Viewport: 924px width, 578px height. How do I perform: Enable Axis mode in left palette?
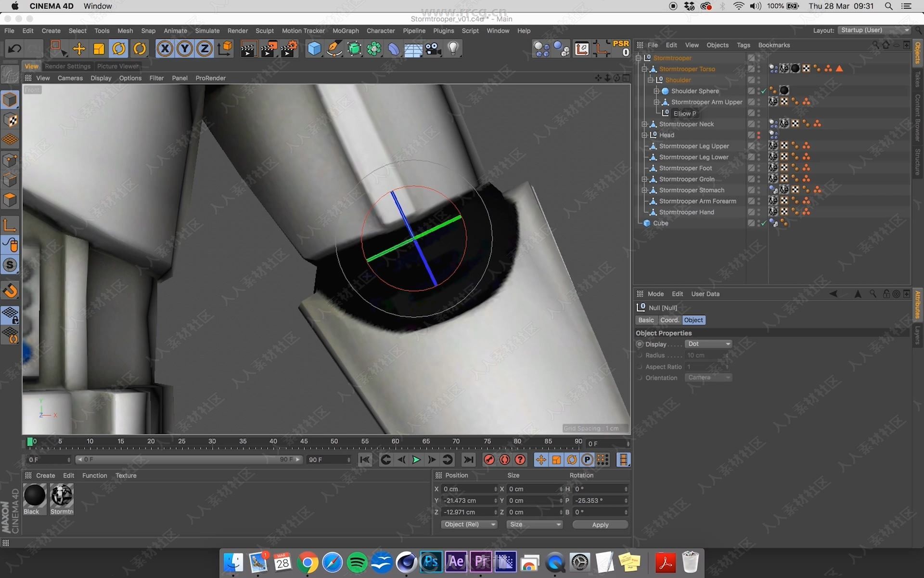[10, 224]
